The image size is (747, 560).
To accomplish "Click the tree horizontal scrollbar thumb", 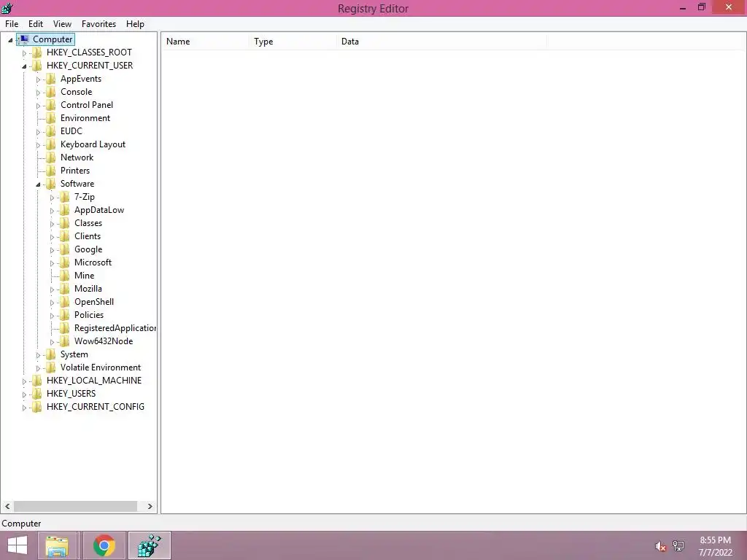I will click(75, 506).
